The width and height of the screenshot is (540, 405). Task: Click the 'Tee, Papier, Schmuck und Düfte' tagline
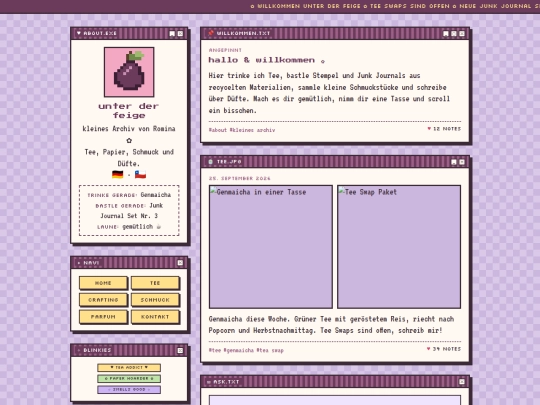tap(129, 158)
